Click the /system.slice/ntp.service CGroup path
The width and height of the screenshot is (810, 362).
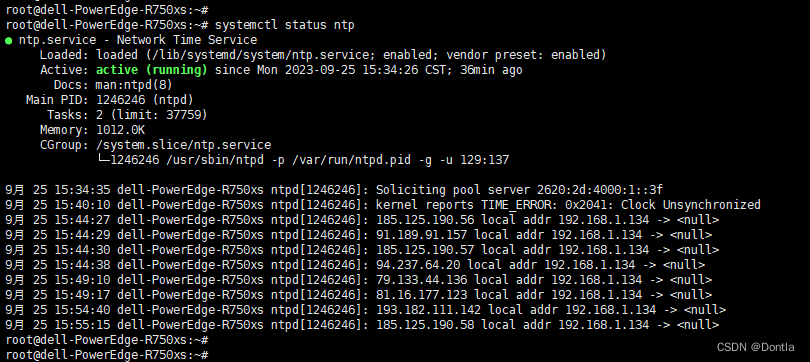coord(183,145)
